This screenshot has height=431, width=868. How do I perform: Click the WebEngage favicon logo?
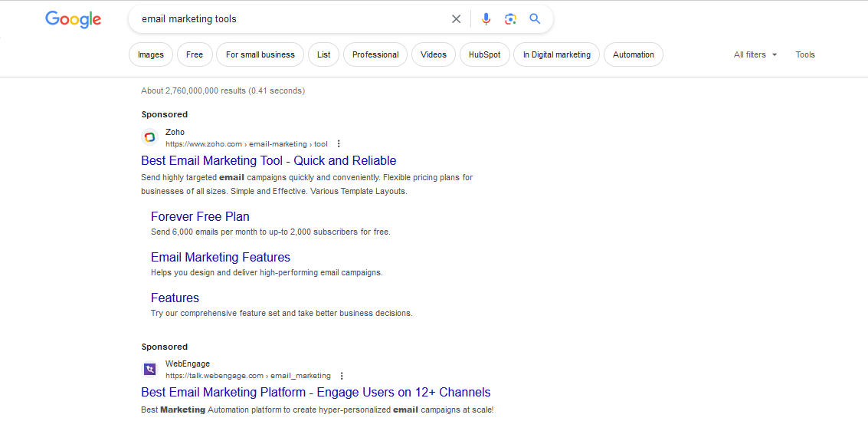[149, 370]
